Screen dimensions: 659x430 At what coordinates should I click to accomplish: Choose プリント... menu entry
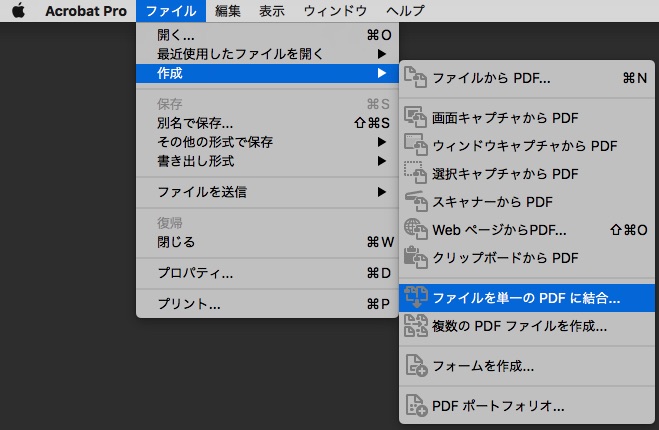point(267,304)
